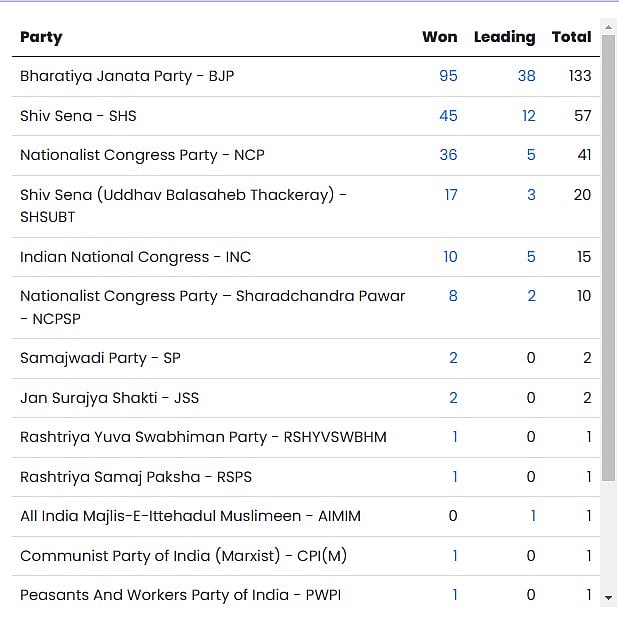Open NCP won count 36

click(448, 155)
